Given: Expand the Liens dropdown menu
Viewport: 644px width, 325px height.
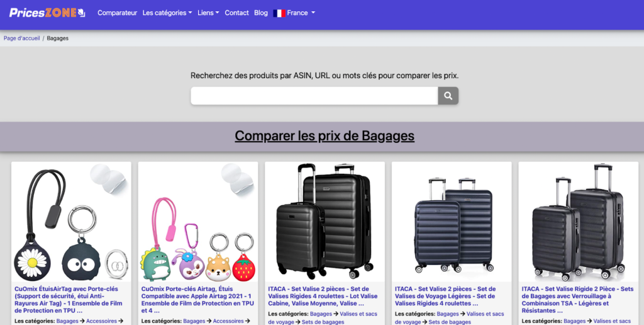Looking at the screenshot, I should (208, 13).
